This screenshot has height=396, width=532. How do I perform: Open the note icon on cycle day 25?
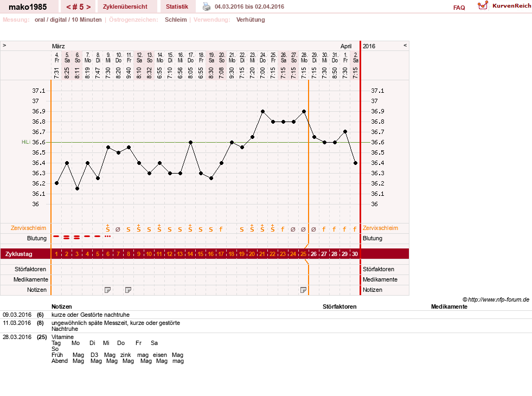[303, 290]
